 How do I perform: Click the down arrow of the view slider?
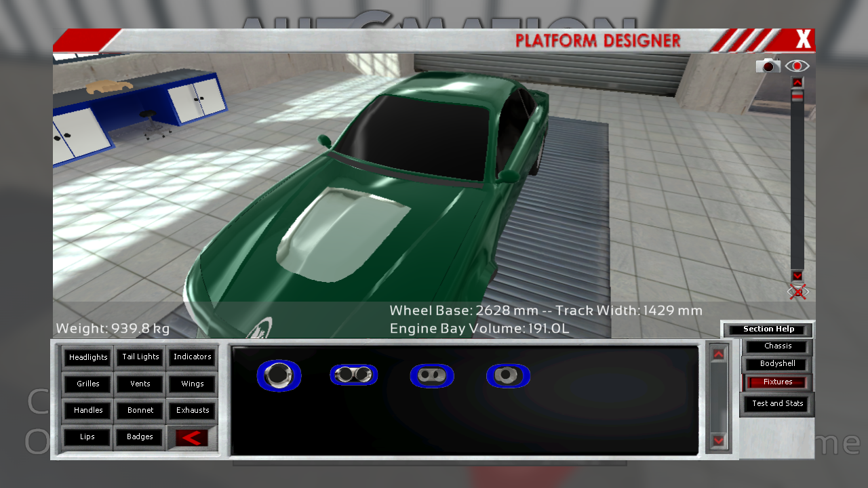coord(797,276)
